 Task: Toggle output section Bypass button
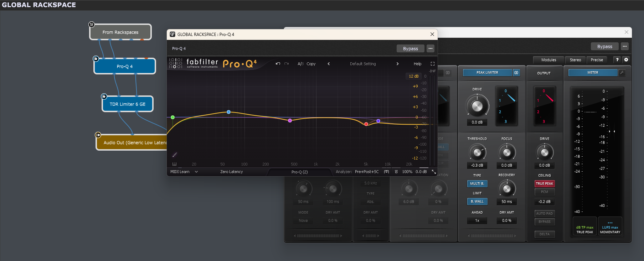pyautogui.click(x=545, y=222)
